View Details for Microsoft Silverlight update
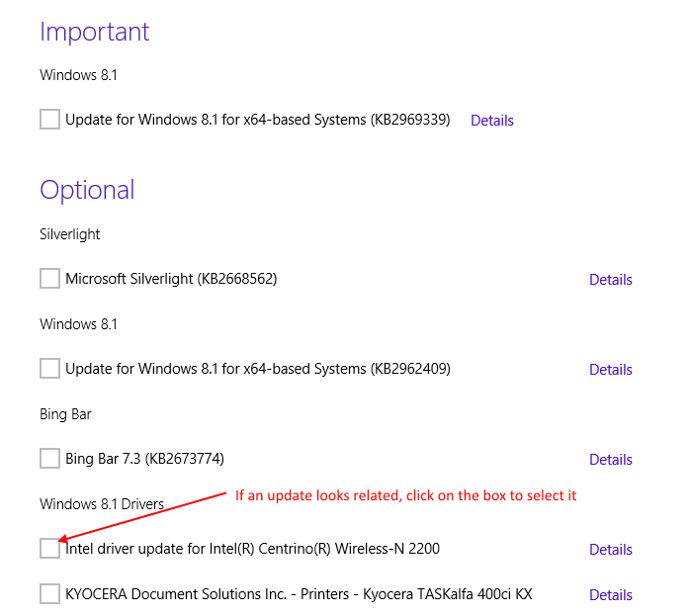 pyautogui.click(x=610, y=280)
